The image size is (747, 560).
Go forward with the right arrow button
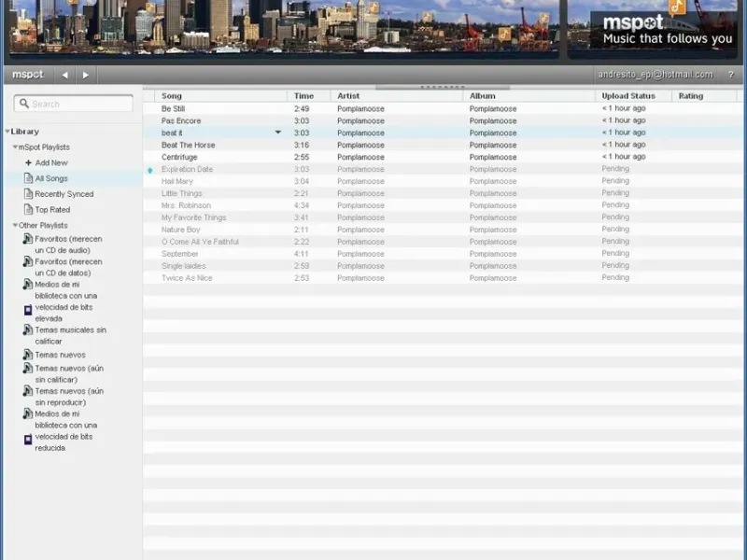(x=86, y=75)
